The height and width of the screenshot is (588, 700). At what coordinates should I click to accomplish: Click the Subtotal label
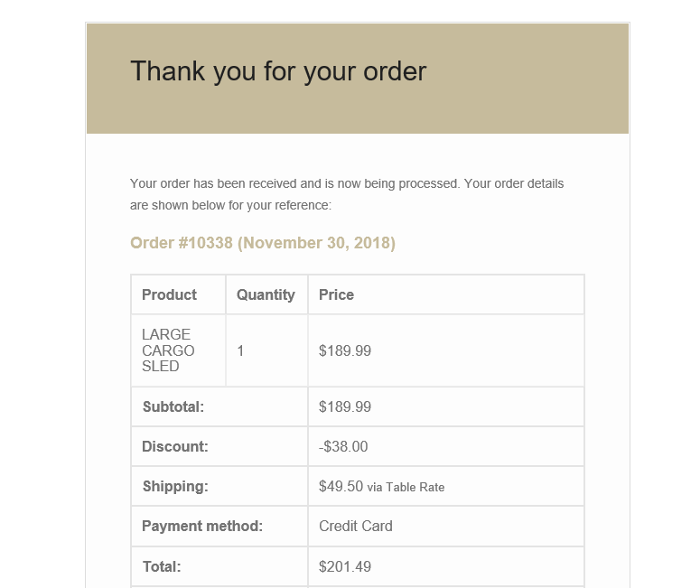173,406
